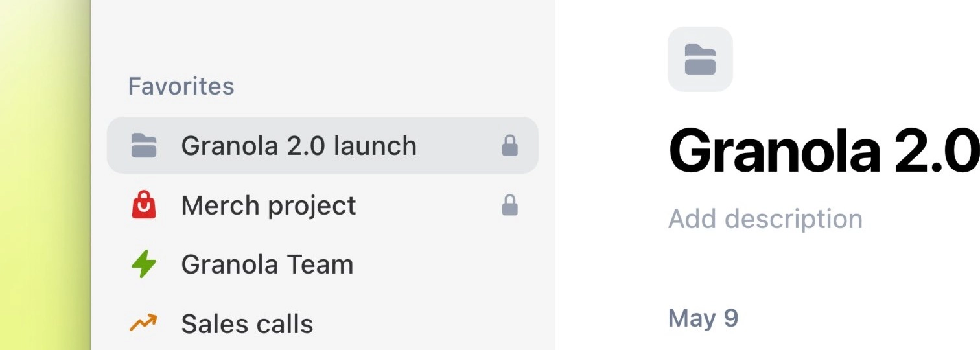Click the highlighted Granola 2.0 launch row background

(323, 145)
